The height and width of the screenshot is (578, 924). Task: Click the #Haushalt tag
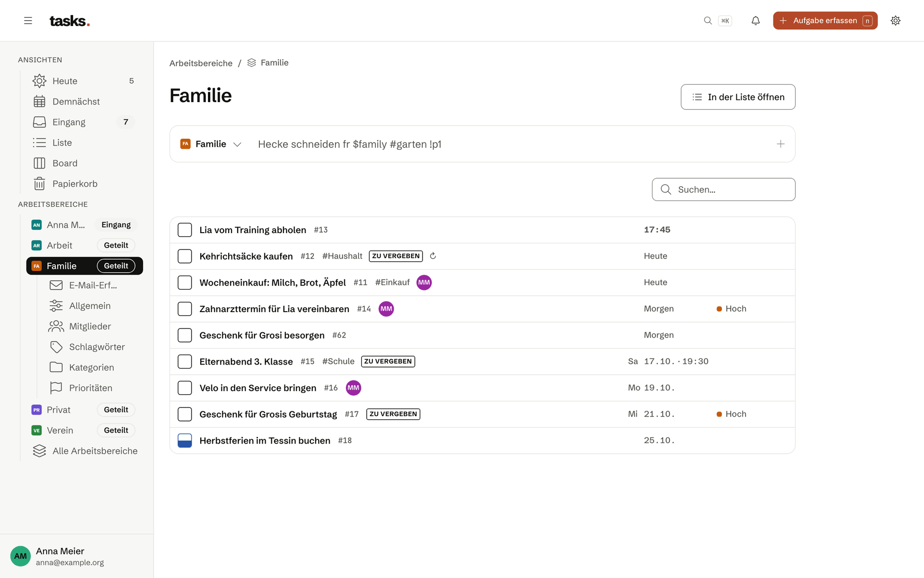(342, 256)
